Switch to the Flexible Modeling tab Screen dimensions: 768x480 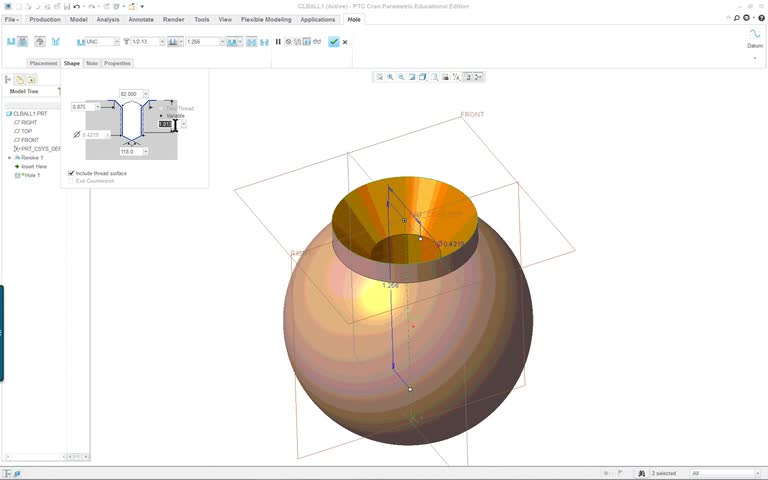click(x=266, y=20)
